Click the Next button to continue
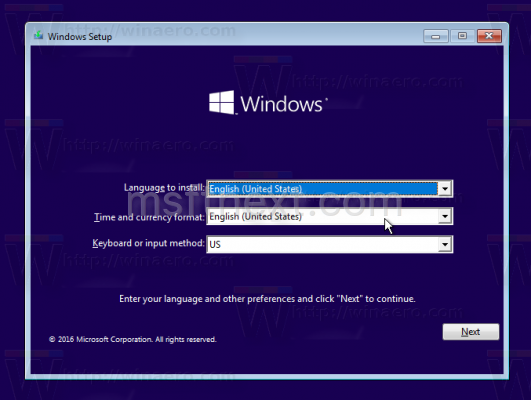531x400 pixels. (471, 332)
